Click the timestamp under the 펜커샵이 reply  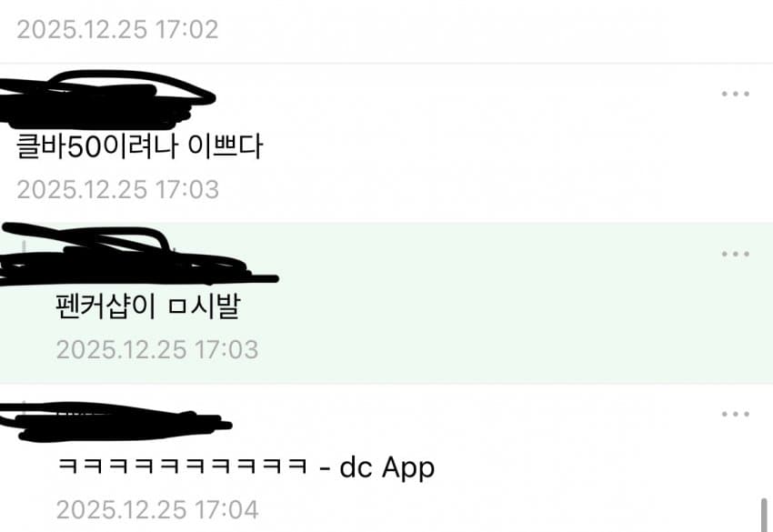(157, 349)
